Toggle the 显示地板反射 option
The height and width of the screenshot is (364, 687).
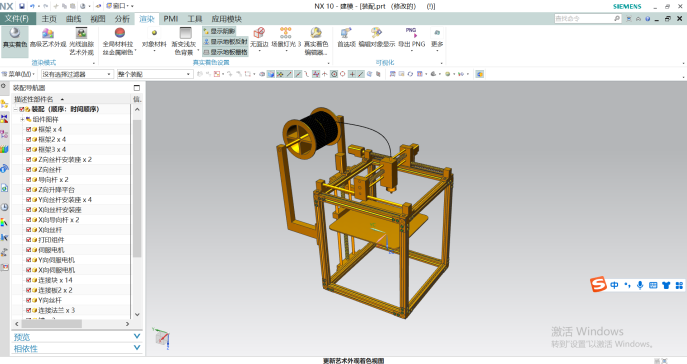click(x=226, y=41)
